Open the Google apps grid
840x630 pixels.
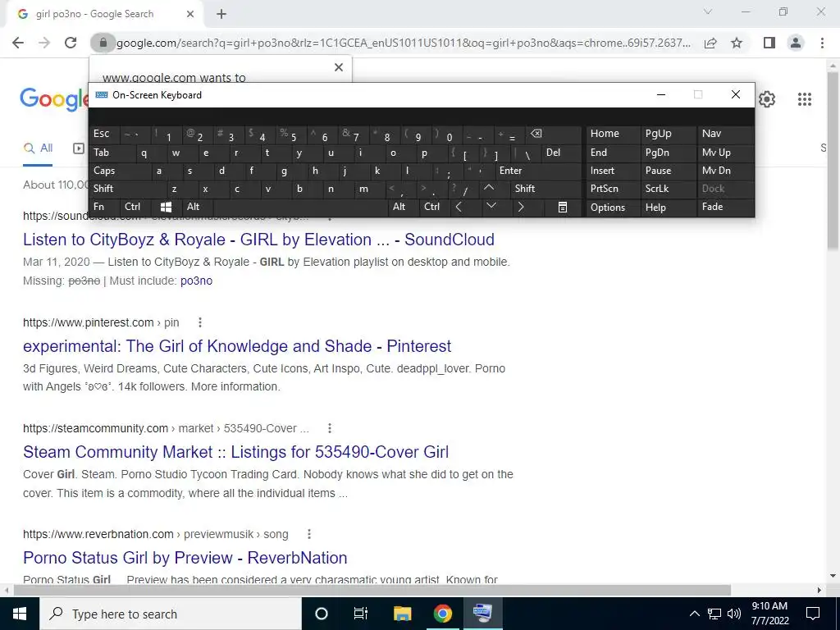[x=804, y=99]
